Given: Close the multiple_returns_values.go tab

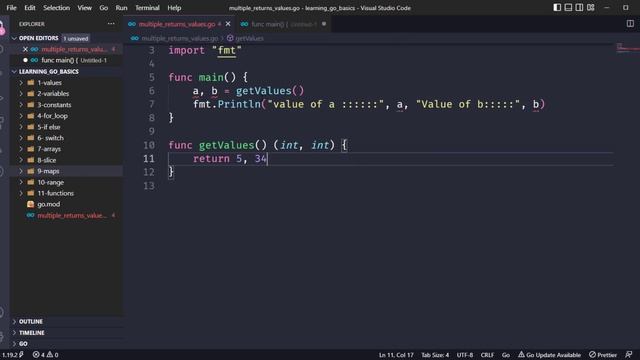Looking at the screenshot, I should (x=228, y=24).
